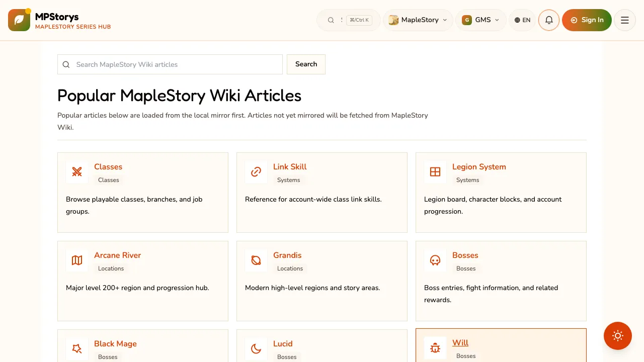Click the Classes category tag under Classes
This screenshot has height=362, width=644.
coord(109,180)
